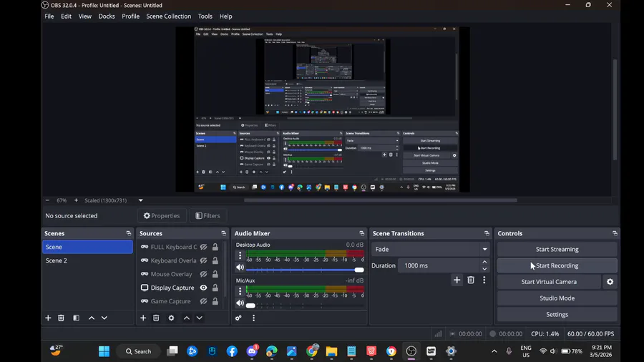The height and width of the screenshot is (362, 644).
Task: Add a new scene with plus icon
Action: tap(48, 318)
